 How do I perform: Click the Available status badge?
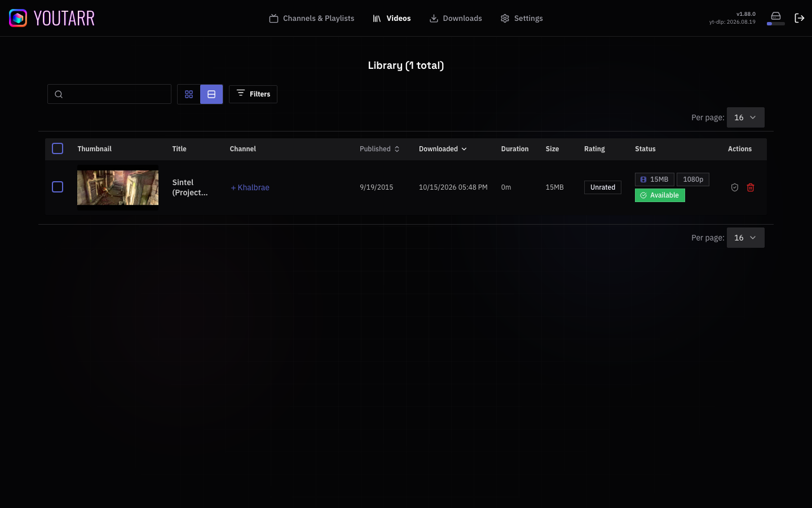pos(660,195)
